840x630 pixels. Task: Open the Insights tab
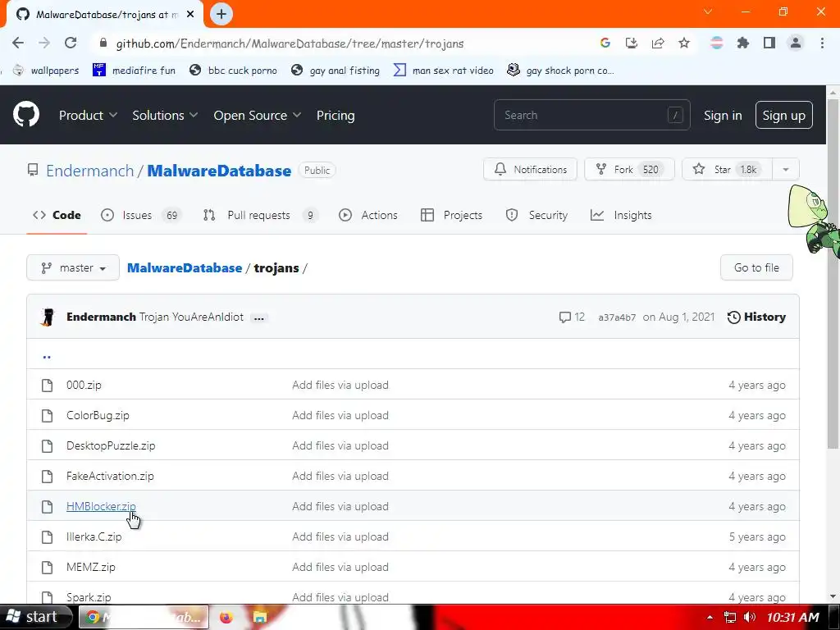621,216
